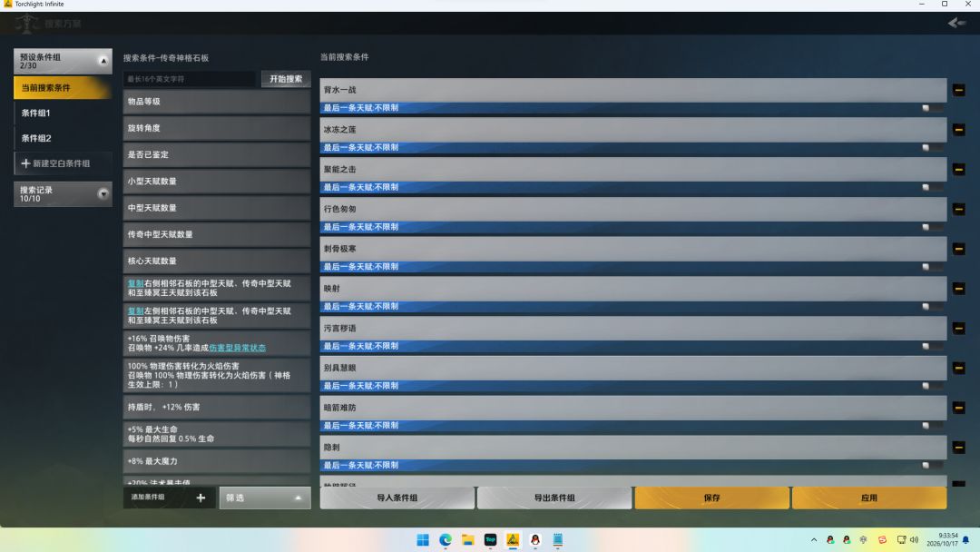Click the 开始搜索 button

[286, 79]
